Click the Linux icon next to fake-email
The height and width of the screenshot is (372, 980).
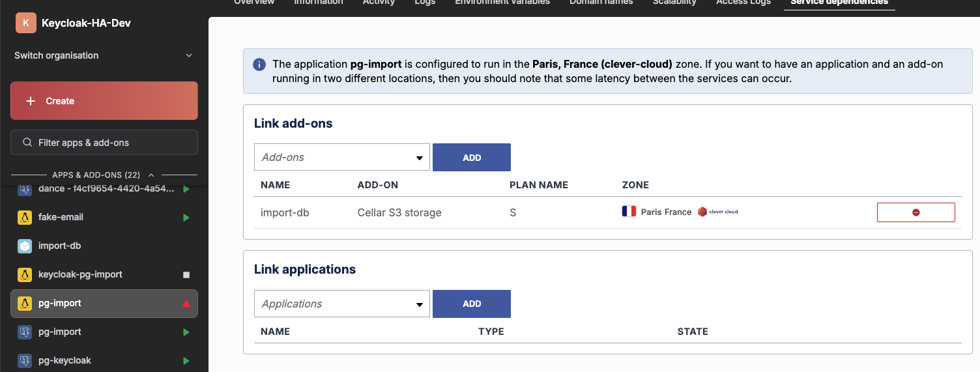pyautogui.click(x=25, y=217)
